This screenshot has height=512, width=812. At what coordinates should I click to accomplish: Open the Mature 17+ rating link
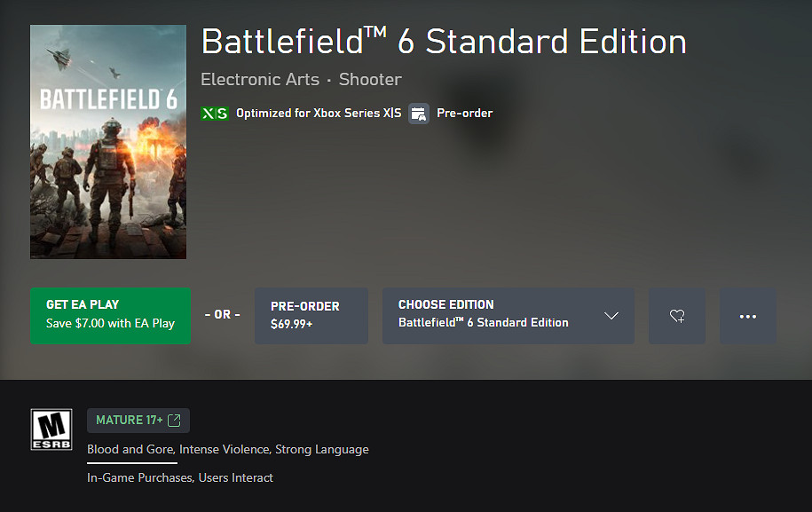pyautogui.click(x=130, y=420)
